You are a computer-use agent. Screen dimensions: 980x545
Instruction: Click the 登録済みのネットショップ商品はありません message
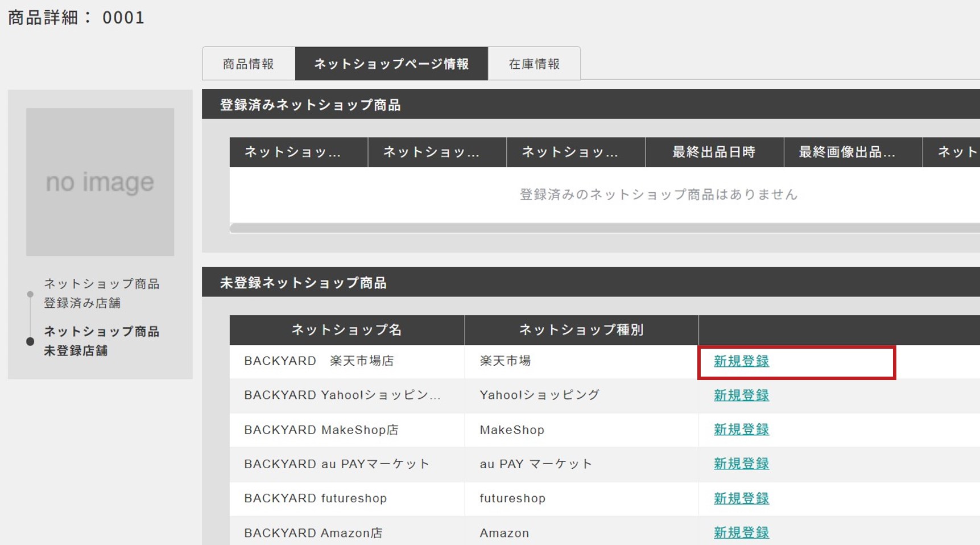pyautogui.click(x=659, y=195)
